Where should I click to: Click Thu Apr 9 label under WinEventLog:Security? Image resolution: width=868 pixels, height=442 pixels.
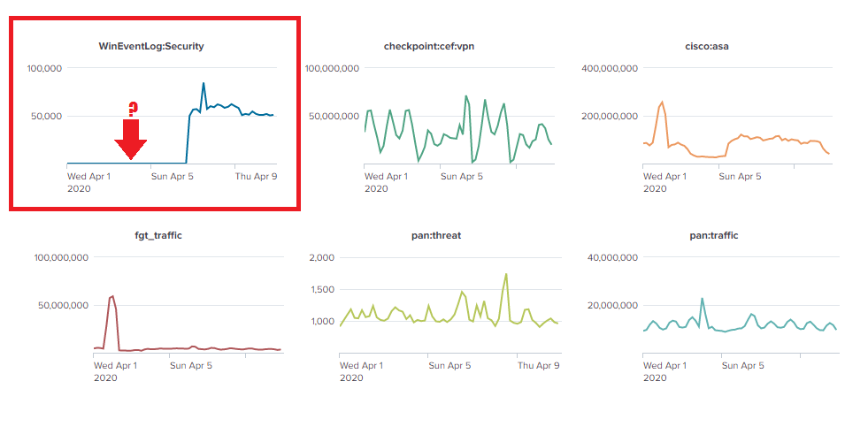[256, 176]
